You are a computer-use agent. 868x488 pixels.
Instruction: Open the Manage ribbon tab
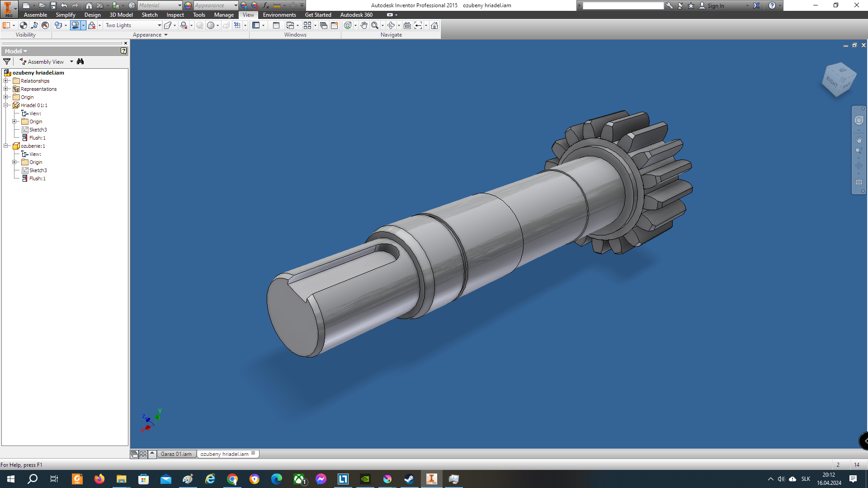[224, 15]
